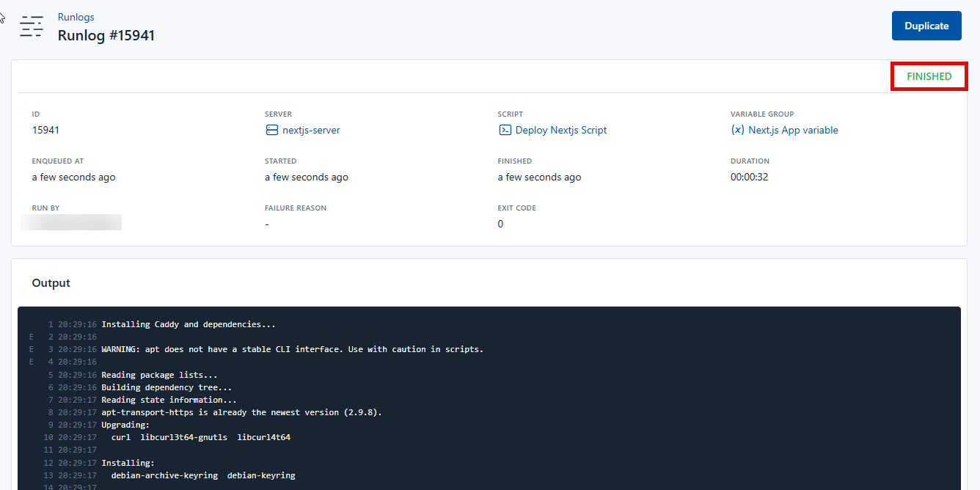Screen dimensions: 980x490
Task: Click the Output section heading
Action: 51,282
